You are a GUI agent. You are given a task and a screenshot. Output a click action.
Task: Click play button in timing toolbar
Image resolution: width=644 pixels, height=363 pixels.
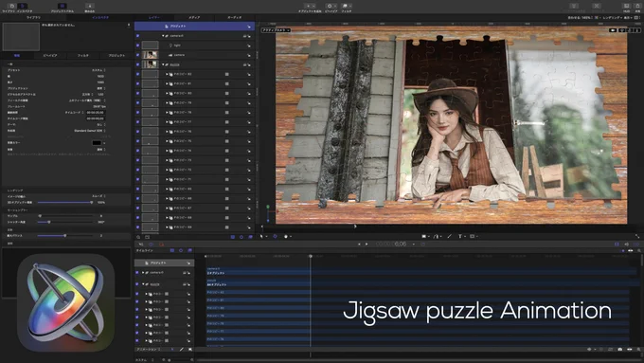pyautogui.click(x=367, y=245)
